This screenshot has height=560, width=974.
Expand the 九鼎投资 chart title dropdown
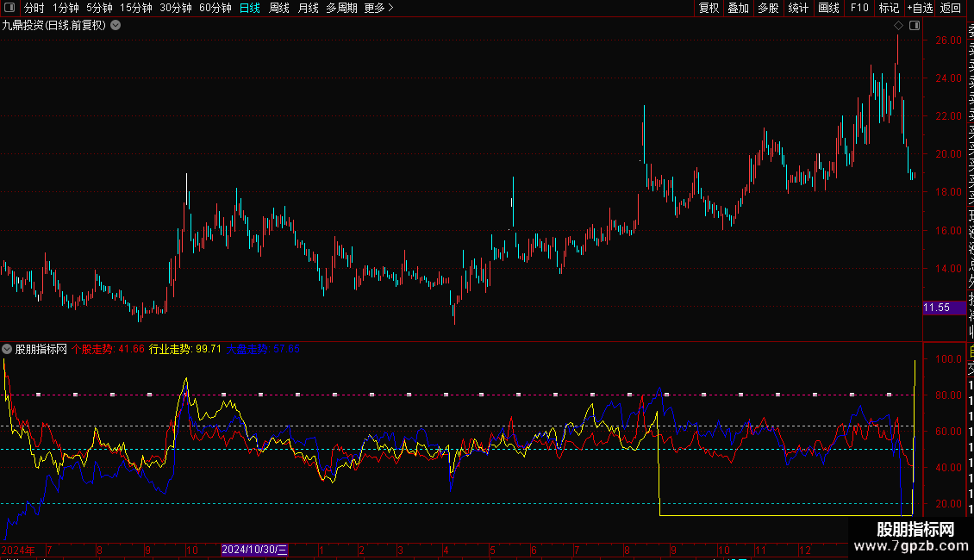click(x=116, y=25)
